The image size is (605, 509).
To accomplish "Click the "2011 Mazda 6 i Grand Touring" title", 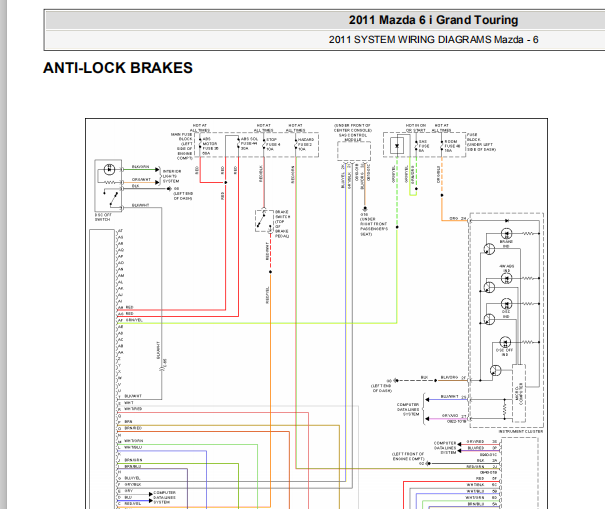I will pos(433,20).
